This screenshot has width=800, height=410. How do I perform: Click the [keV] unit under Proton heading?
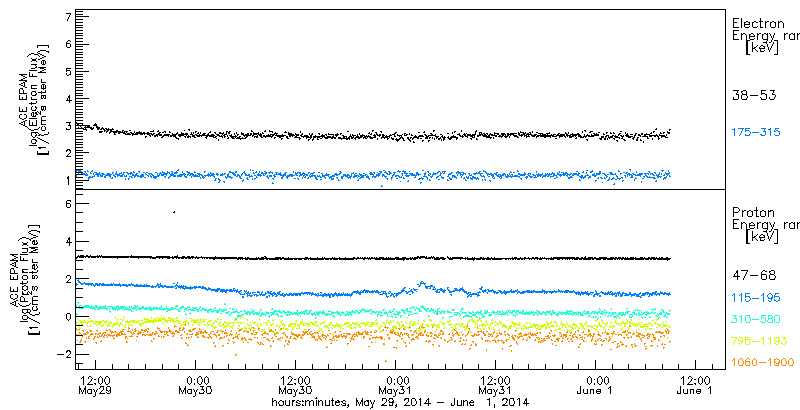click(x=762, y=237)
